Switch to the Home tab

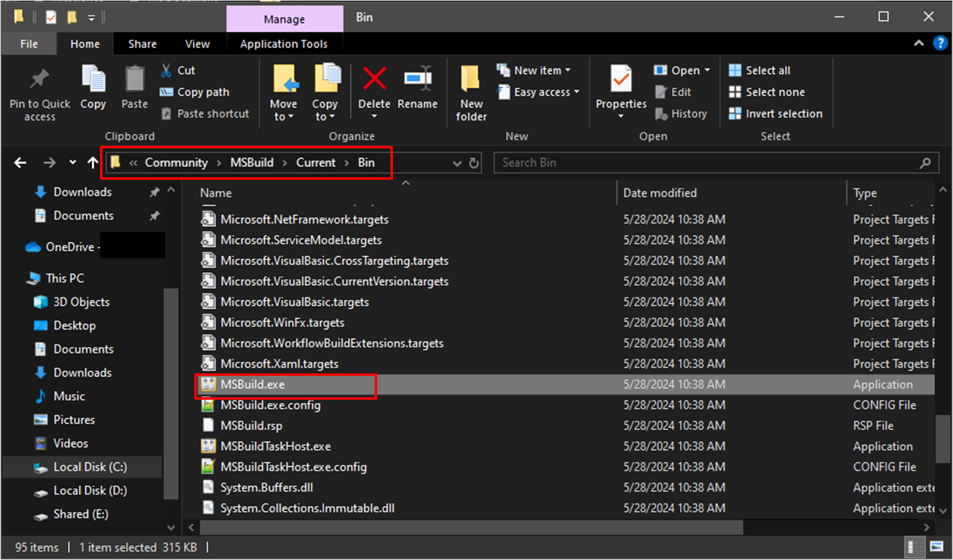[85, 44]
